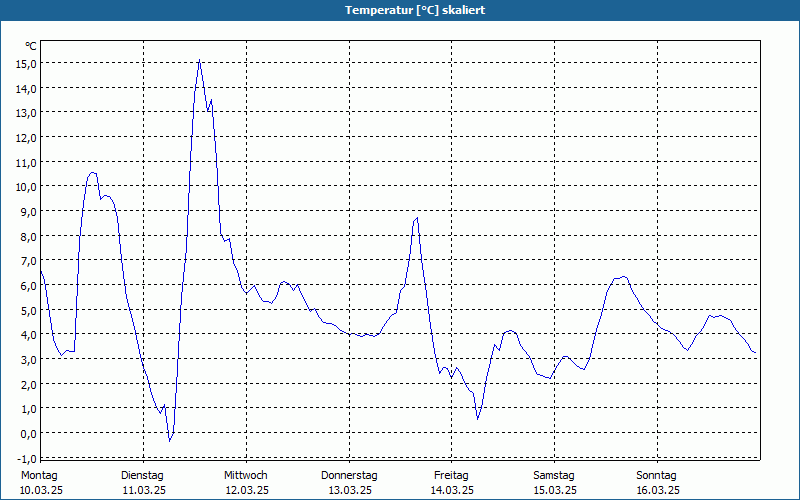Viewport: 800px width, 500px height.
Task: Click the below-zero minimum on Dienstag curve
Action: click(170, 440)
